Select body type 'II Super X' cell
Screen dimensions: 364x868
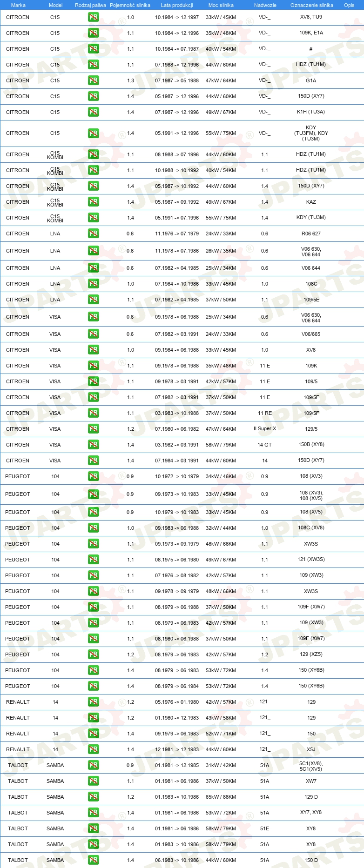(265, 429)
